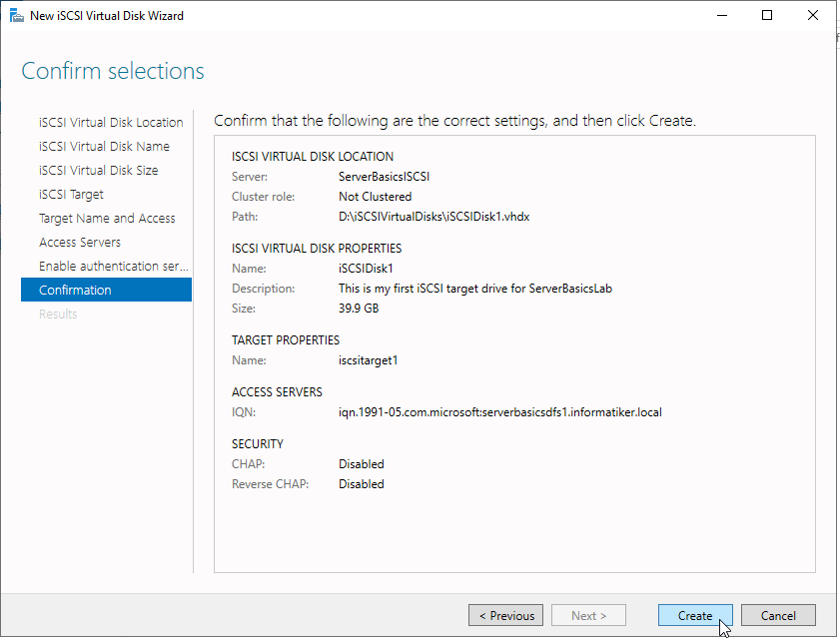Go back with the Previous button
Image resolution: width=840 pixels, height=639 pixels.
click(505, 615)
